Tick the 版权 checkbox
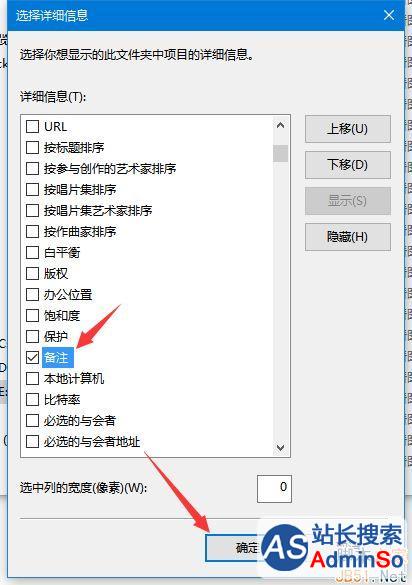 32,273
